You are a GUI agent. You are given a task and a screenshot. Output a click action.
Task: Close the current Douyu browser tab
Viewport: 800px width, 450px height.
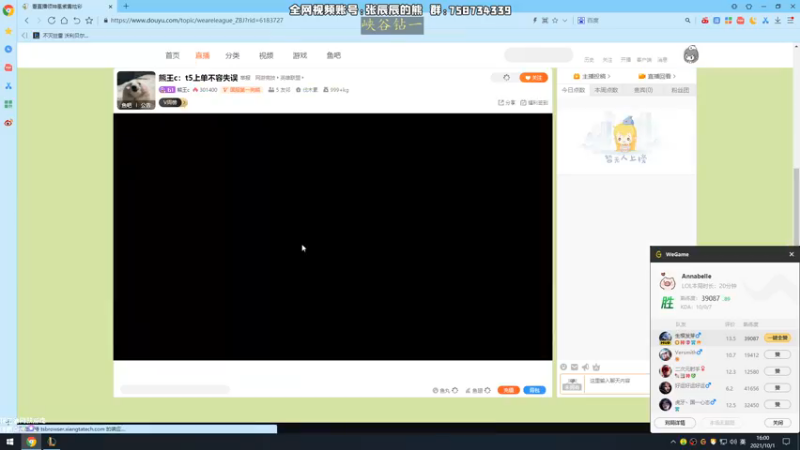click(x=110, y=7)
